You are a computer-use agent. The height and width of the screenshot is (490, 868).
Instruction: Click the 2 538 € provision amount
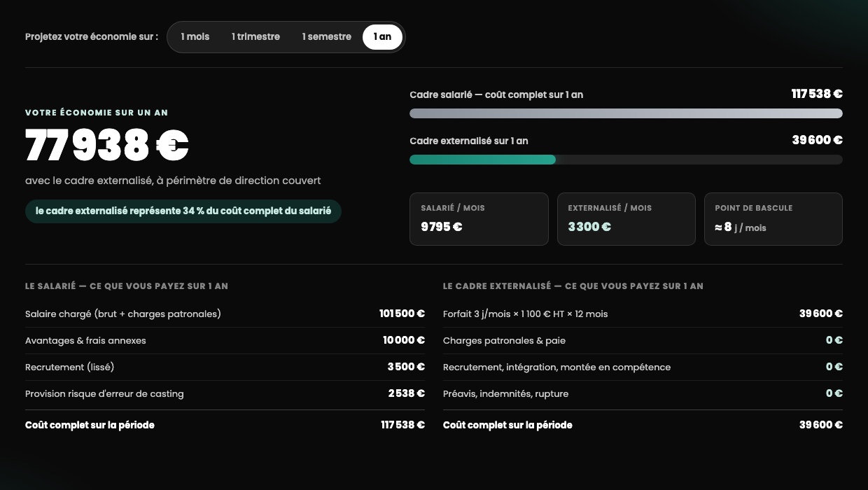pos(407,393)
